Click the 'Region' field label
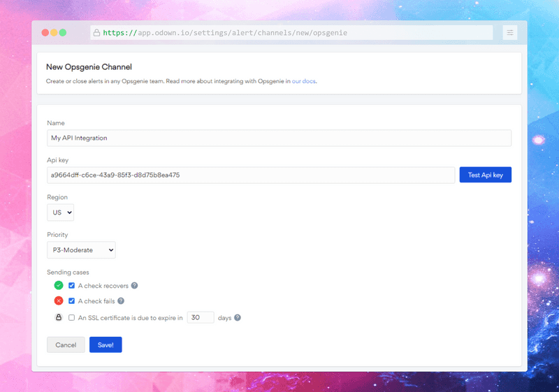The image size is (559, 392). point(57,197)
